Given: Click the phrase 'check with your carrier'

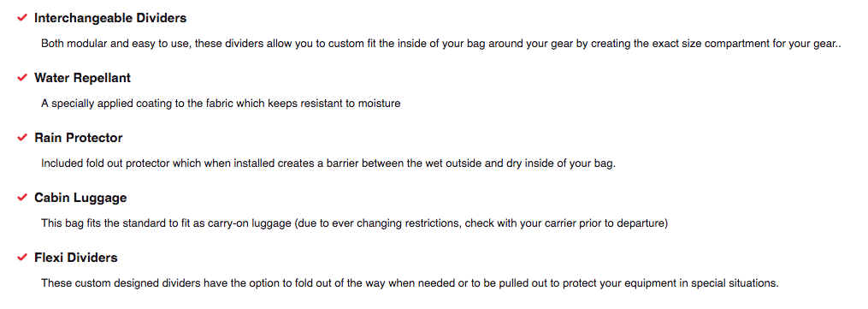Looking at the screenshot, I should click(x=517, y=223).
